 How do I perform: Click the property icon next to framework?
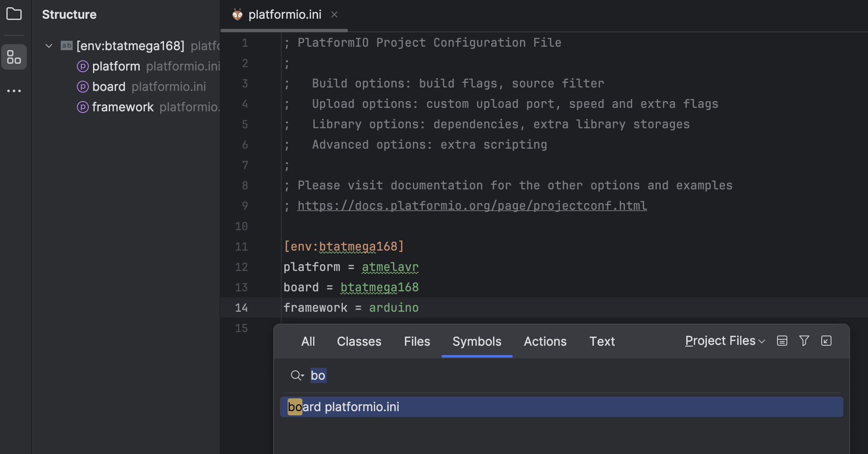point(82,107)
